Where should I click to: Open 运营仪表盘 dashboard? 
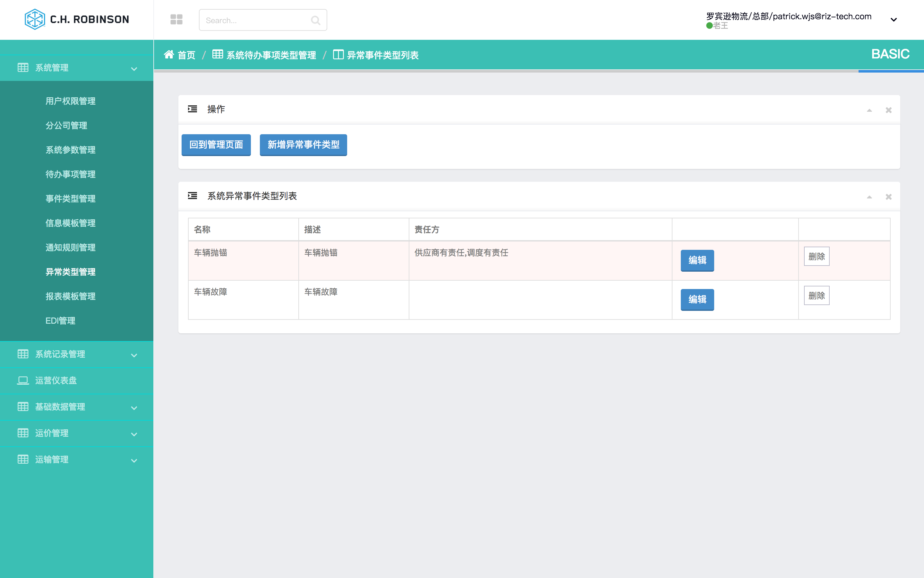click(x=56, y=381)
